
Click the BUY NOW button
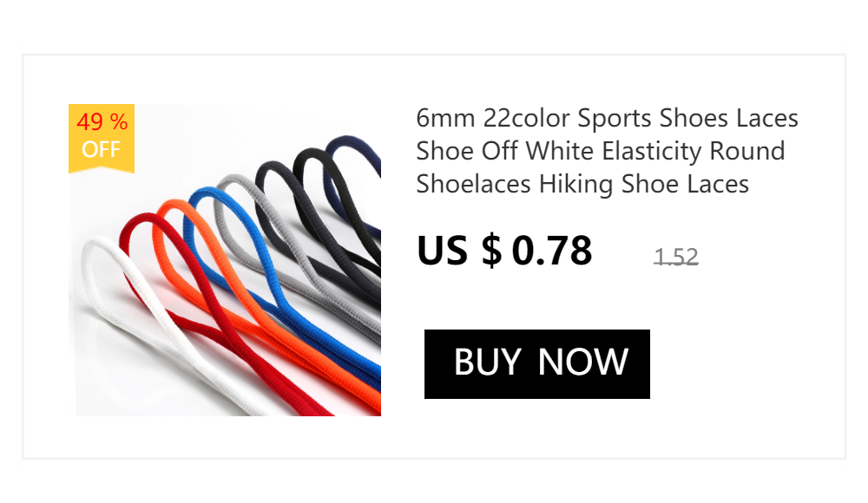537,364
